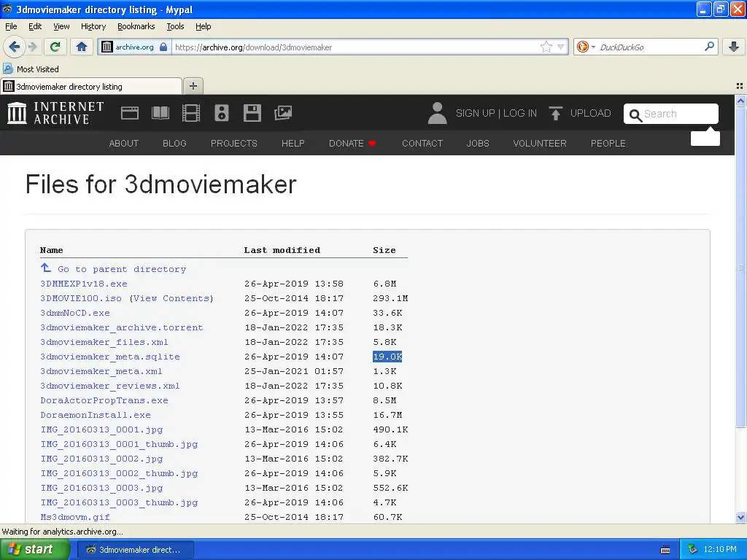Open the Images icon in Archive header

pyautogui.click(x=283, y=113)
